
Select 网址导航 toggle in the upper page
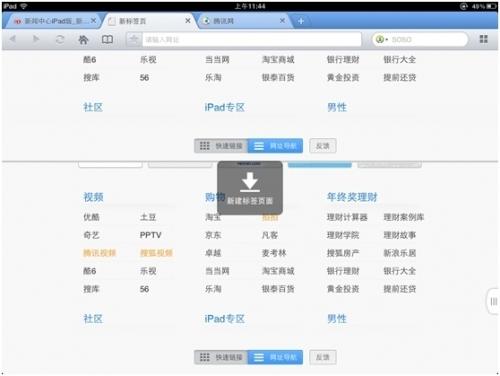tap(275, 146)
